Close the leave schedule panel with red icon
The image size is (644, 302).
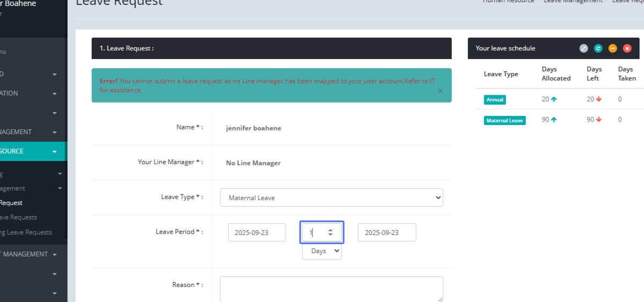(627, 48)
